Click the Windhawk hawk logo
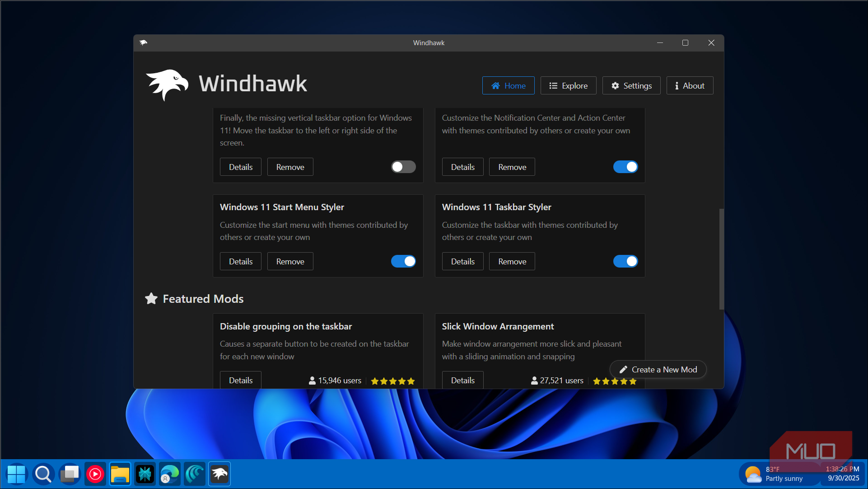This screenshot has height=489, width=868. 167,85
